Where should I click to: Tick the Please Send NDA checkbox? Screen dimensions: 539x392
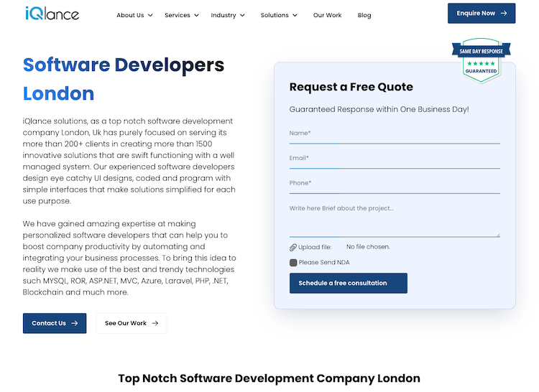click(293, 263)
